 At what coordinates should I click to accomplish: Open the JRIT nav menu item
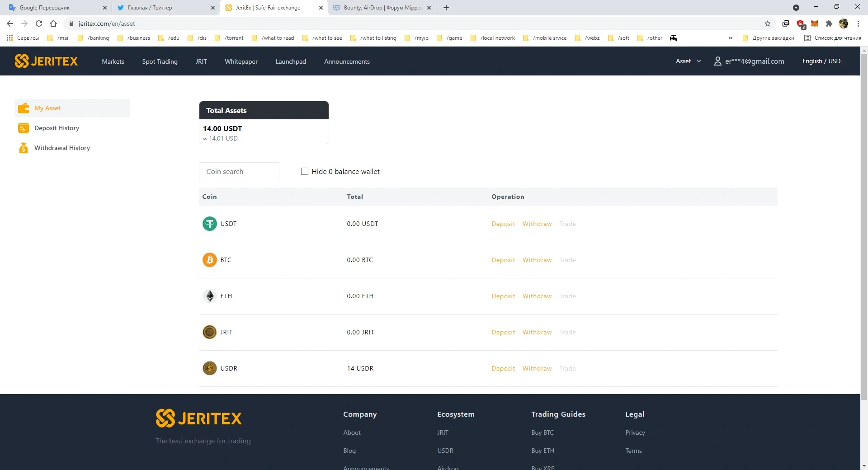pyautogui.click(x=201, y=61)
